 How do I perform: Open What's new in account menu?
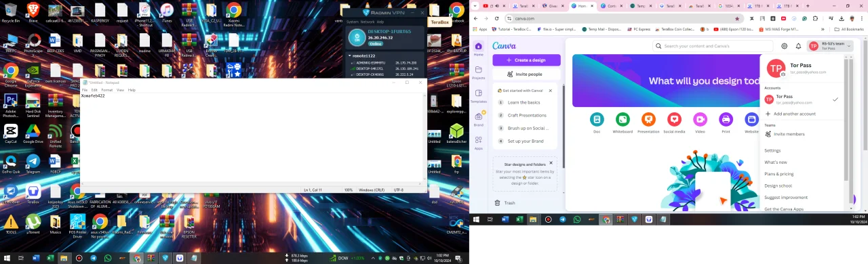[776, 162]
